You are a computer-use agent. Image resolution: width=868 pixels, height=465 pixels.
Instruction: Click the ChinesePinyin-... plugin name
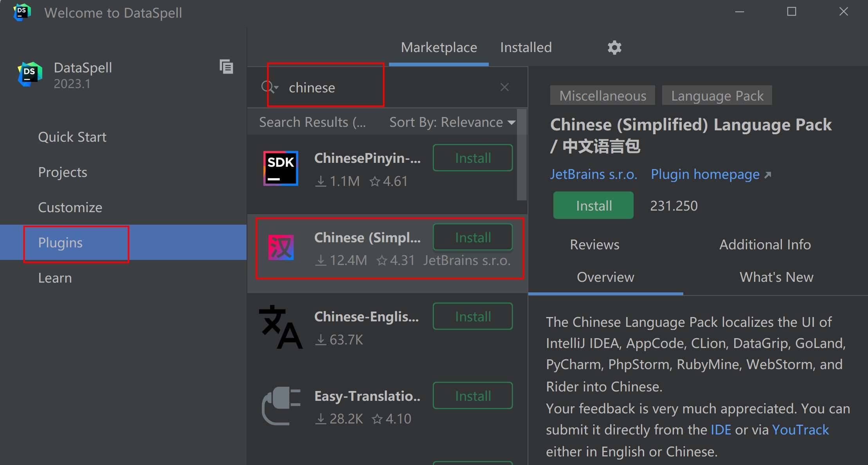tap(367, 158)
